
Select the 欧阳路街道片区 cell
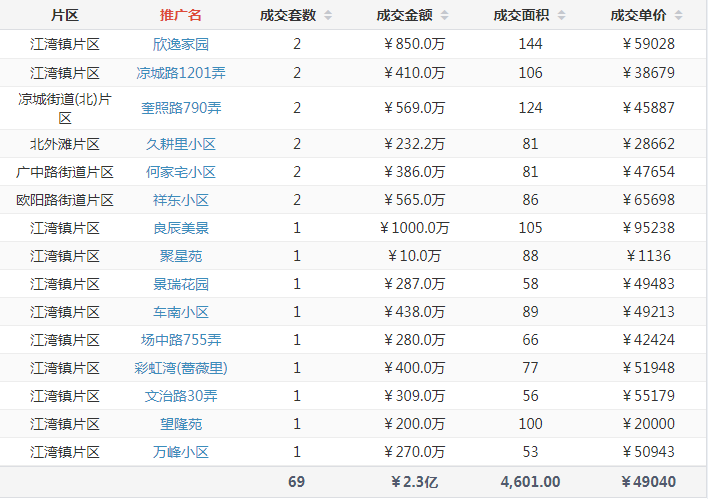pyautogui.click(x=65, y=200)
